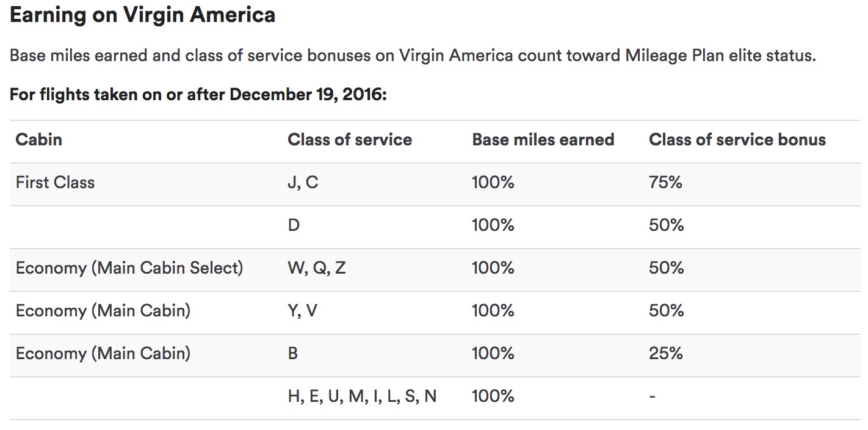The height and width of the screenshot is (430, 868).
Task: Click the Economy (Main Cabin Select) cell
Action: point(129,268)
